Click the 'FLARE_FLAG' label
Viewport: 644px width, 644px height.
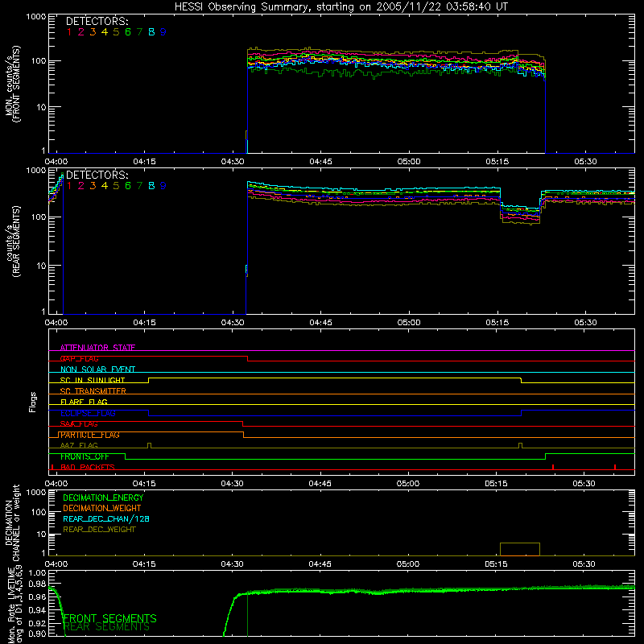pos(84,402)
